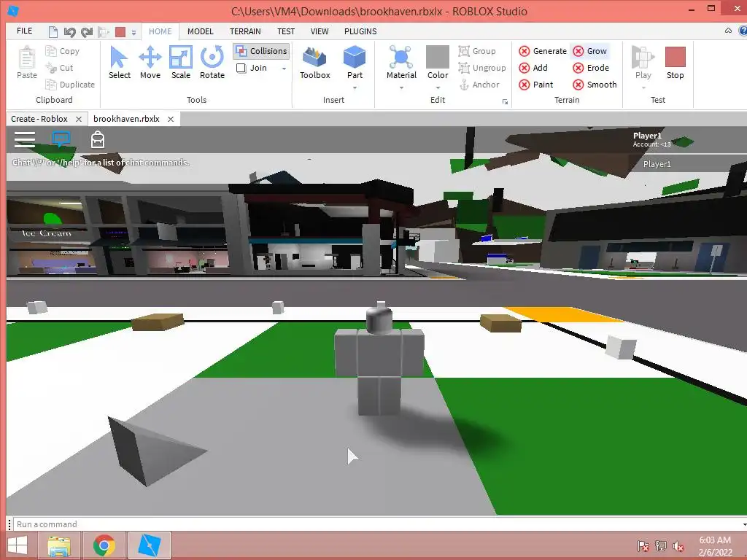Click the New file quick-access icon

point(53,32)
